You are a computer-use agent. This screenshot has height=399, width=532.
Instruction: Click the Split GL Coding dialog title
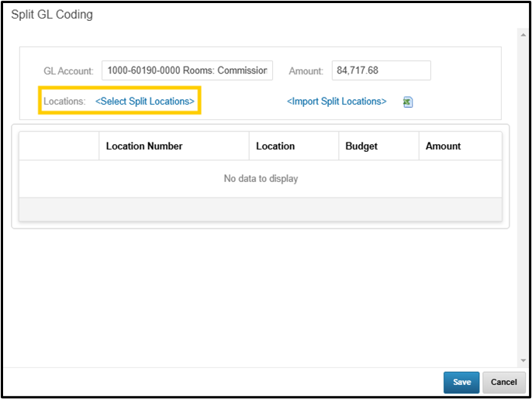[x=52, y=15]
